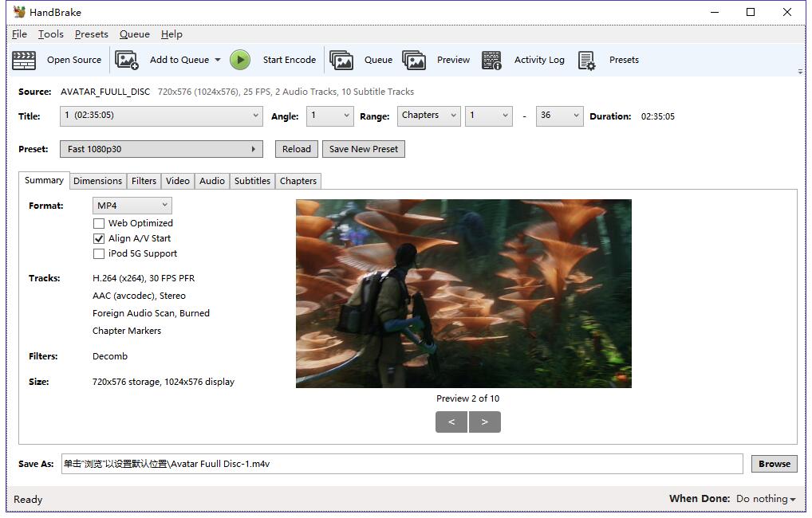Switch to the Subtitles tab
812x518 pixels.
[252, 181]
